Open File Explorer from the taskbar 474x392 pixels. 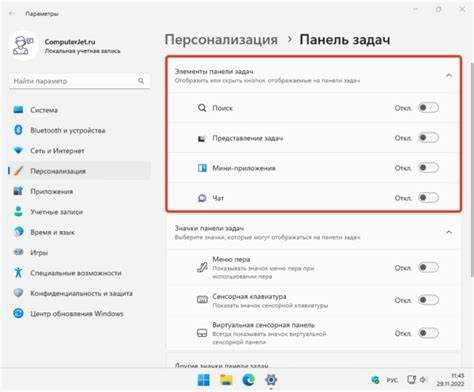226,380
